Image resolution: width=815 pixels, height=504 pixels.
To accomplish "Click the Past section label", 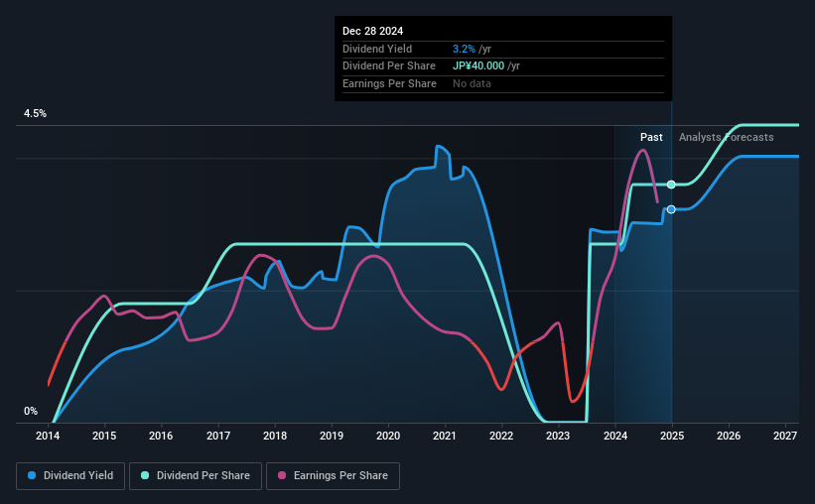I will tap(651, 137).
